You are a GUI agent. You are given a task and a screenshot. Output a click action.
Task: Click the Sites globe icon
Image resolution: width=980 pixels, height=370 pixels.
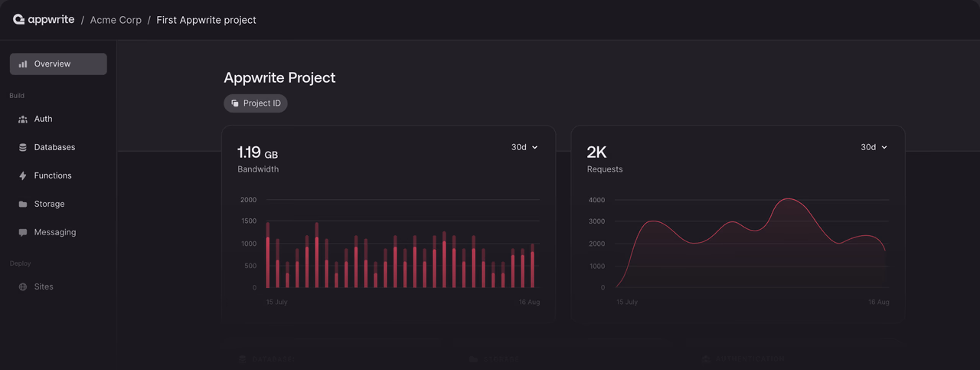tap(23, 287)
